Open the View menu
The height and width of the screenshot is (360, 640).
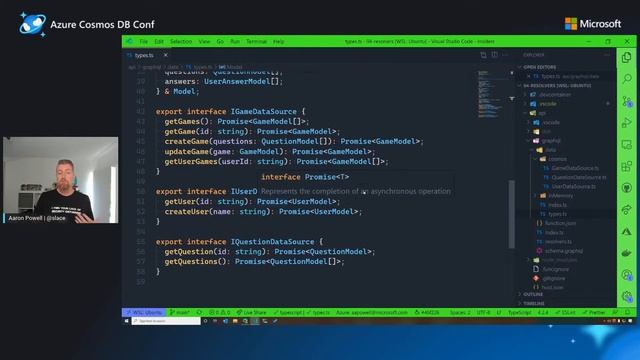point(204,42)
